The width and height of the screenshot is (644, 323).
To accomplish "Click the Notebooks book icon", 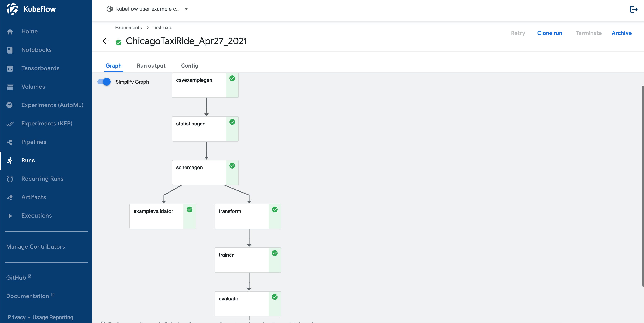I will (x=10, y=50).
